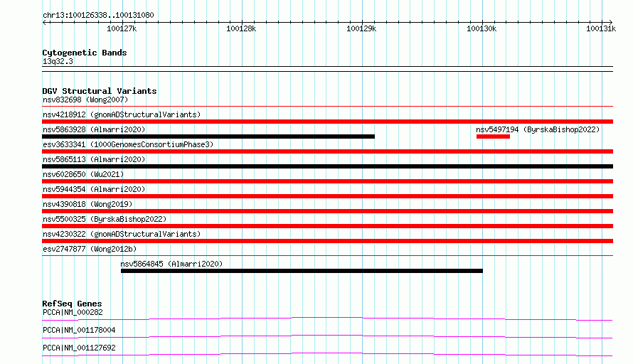Click the nsv4390818 (Wong2019) label

pyautogui.click(x=87, y=204)
